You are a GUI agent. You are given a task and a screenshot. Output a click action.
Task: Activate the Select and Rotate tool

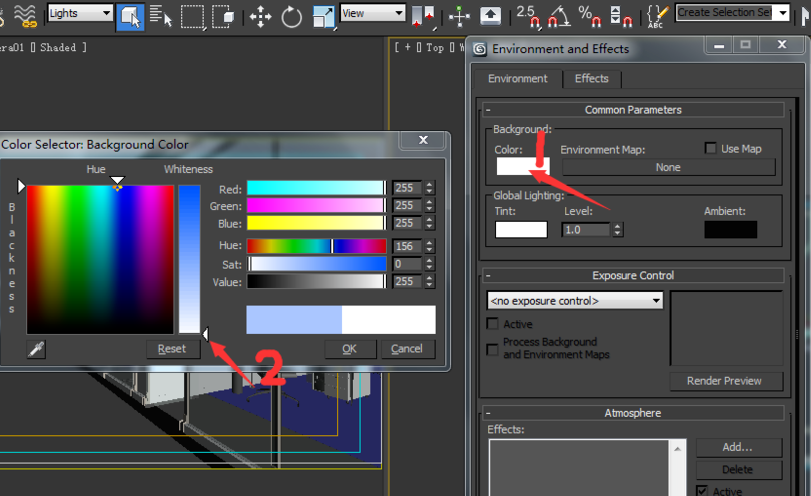click(x=291, y=17)
